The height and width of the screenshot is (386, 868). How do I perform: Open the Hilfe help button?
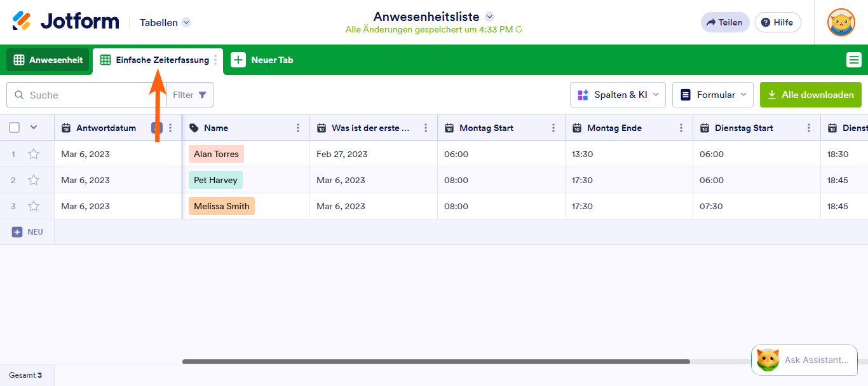pos(778,22)
